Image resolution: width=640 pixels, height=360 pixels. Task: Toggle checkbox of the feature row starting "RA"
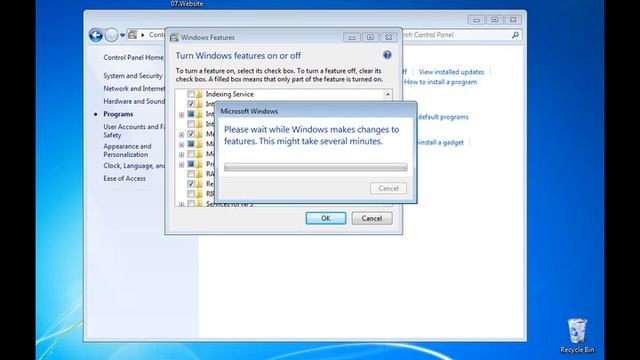[x=191, y=174]
